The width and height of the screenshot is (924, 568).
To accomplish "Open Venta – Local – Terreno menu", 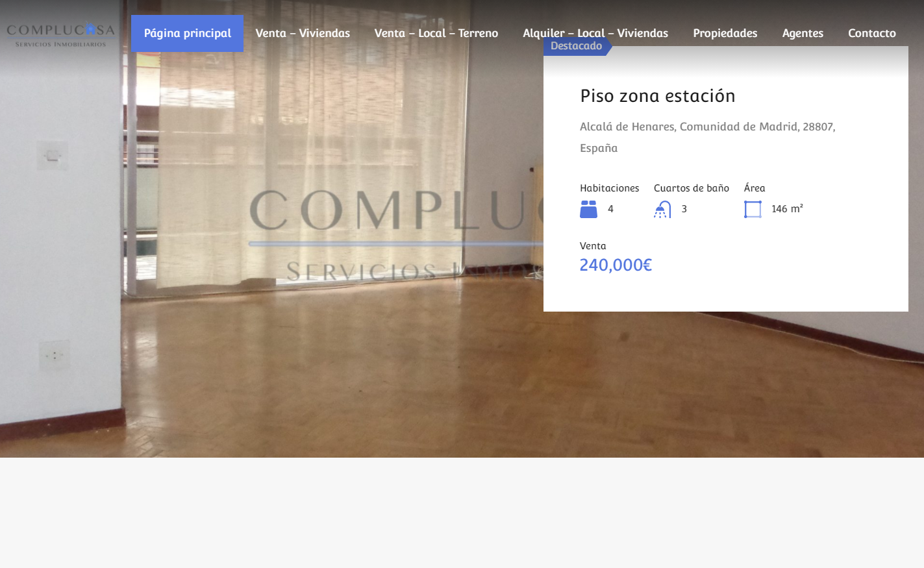I will (436, 33).
